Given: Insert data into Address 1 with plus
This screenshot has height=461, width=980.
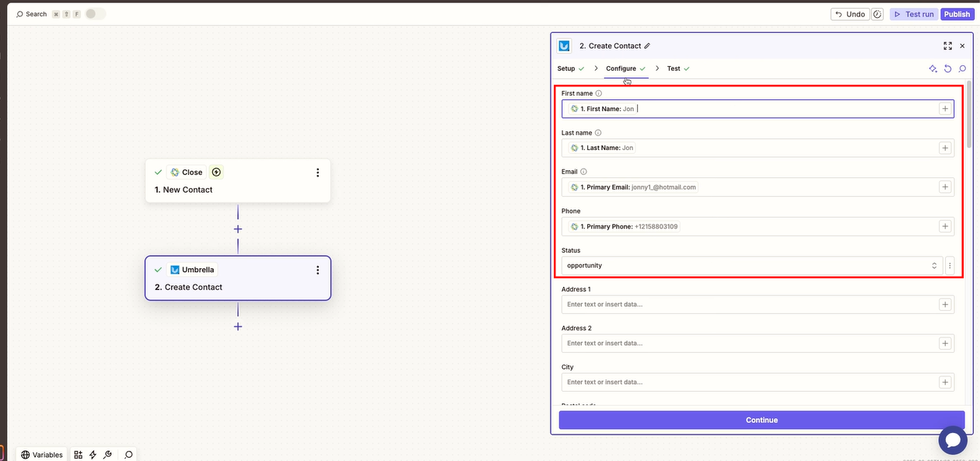Looking at the screenshot, I should (x=945, y=305).
